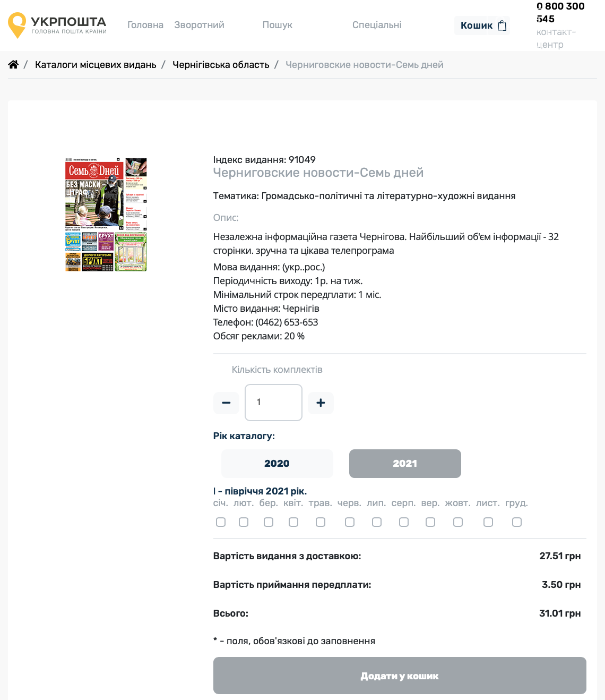The image size is (605, 700).
Task: Decrease quantity with the minus button
Action: tap(226, 403)
